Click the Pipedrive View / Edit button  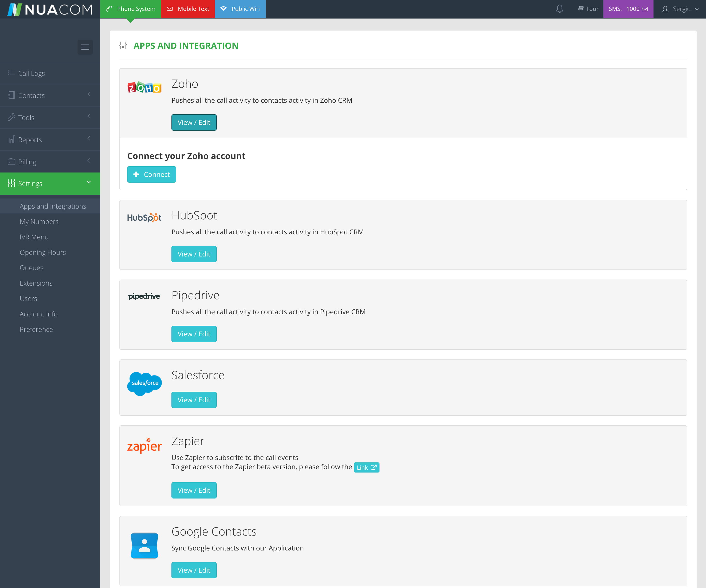(194, 334)
